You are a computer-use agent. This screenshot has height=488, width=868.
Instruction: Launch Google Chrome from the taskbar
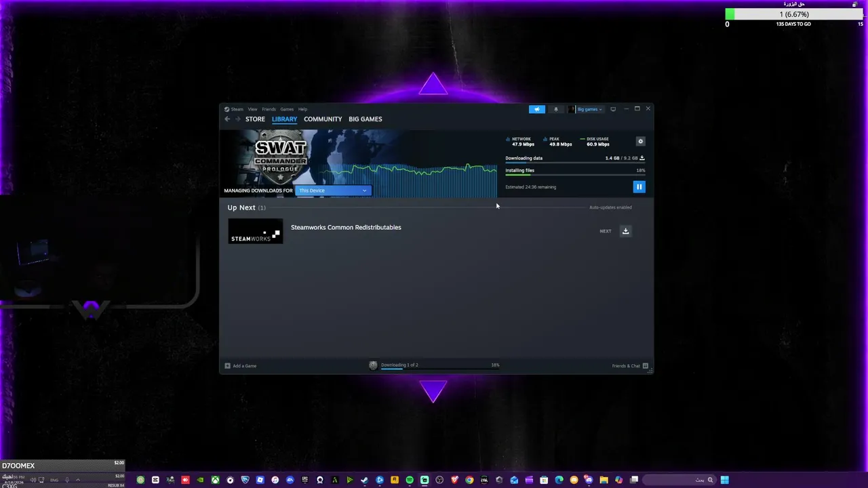click(469, 481)
